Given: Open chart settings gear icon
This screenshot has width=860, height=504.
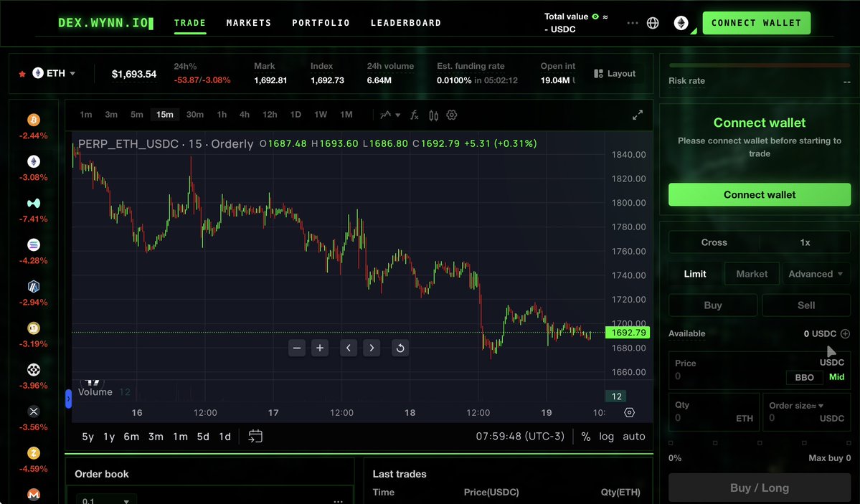Looking at the screenshot, I should 451,115.
